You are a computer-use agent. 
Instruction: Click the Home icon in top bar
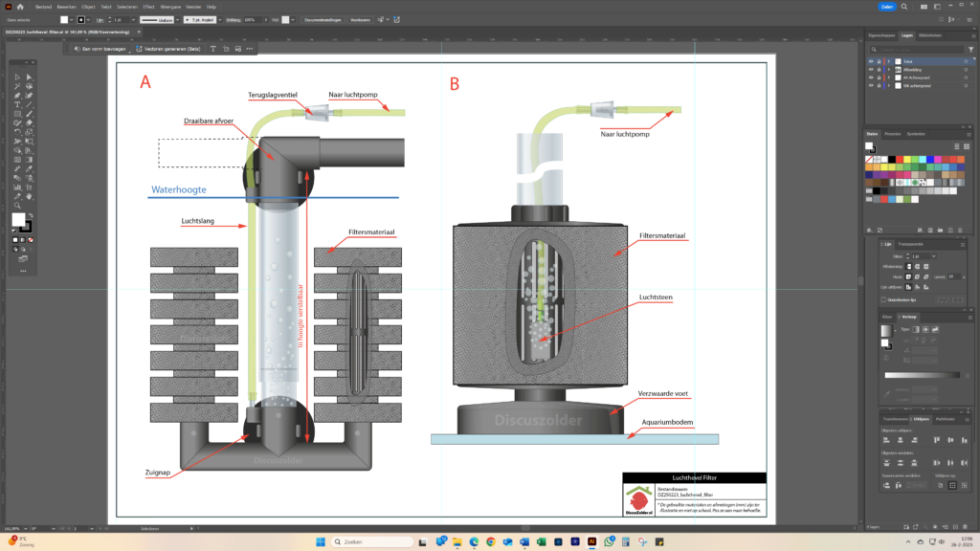pos(20,7)
